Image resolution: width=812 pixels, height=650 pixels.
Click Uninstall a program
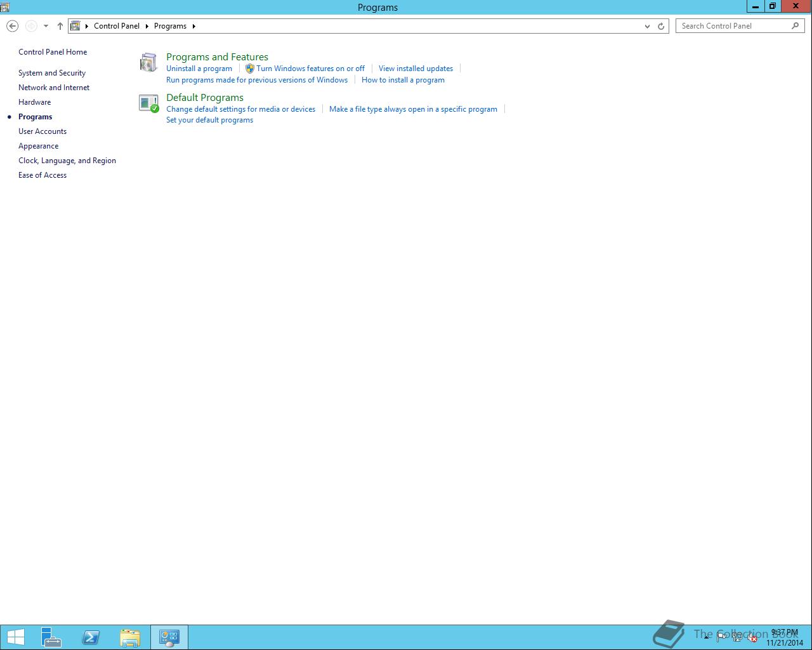point(199,69)
